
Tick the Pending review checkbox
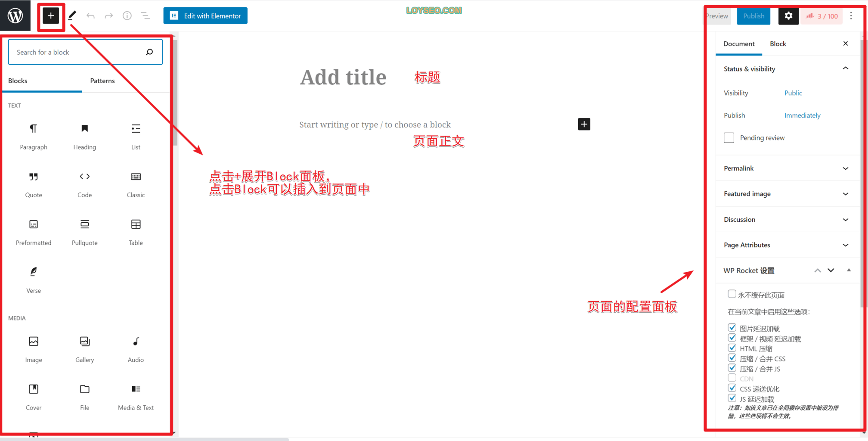pyautogui.click(x=729, y=138)
